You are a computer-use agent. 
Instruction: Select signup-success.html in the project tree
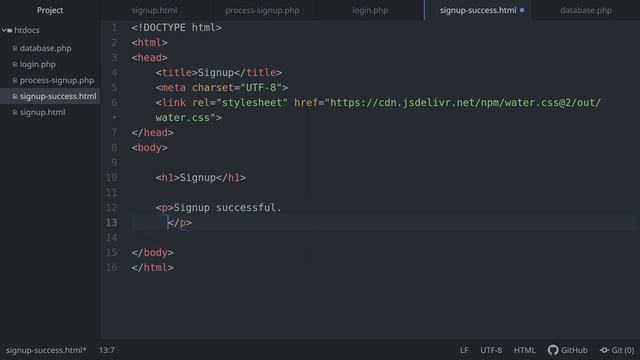coord(58,96)
